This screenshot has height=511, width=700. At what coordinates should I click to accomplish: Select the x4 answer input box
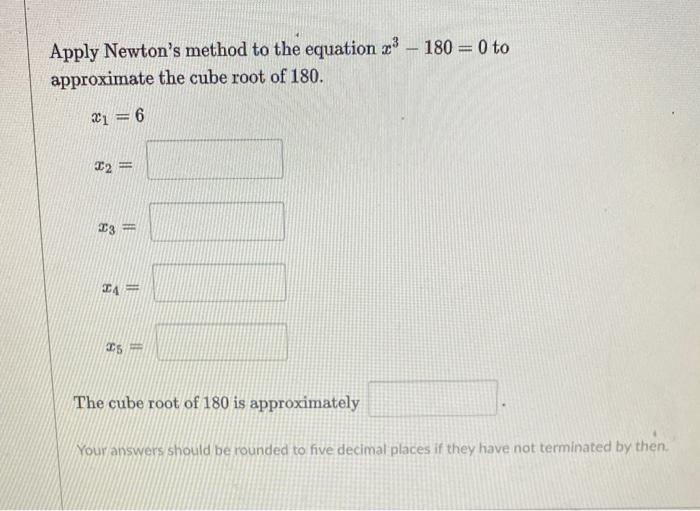tap(220, 283)
